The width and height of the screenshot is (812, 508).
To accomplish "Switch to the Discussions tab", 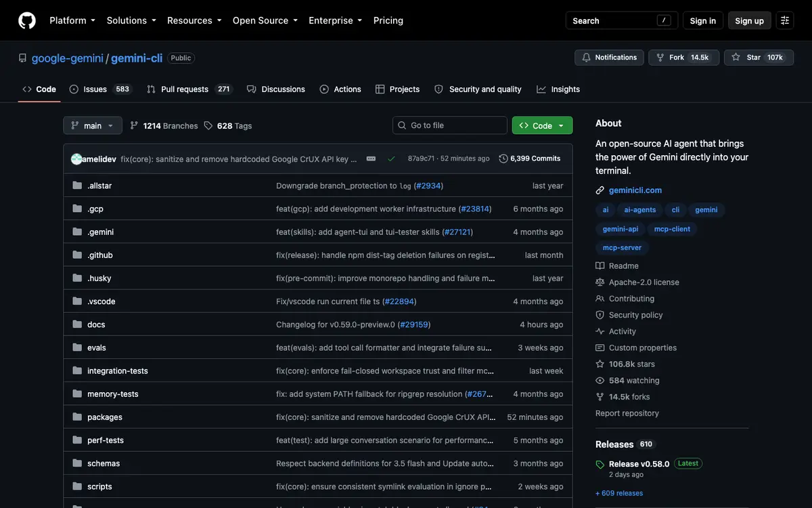I will pos(276,89).
